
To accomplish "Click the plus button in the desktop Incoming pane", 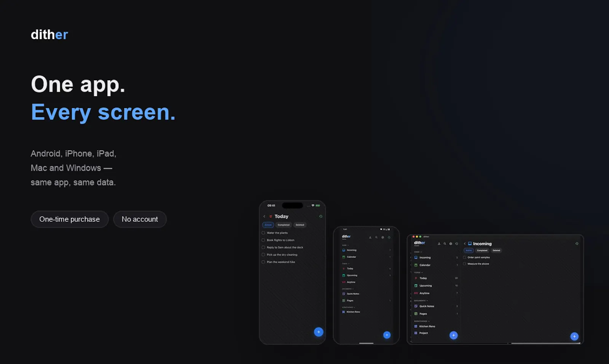I will coord(574,336).
